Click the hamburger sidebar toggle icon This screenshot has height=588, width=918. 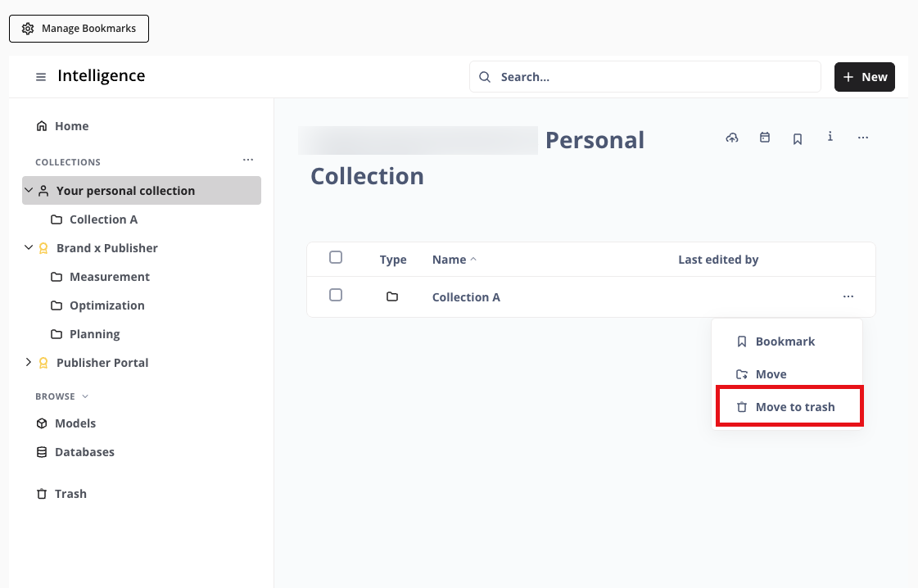tap(41, 77)
